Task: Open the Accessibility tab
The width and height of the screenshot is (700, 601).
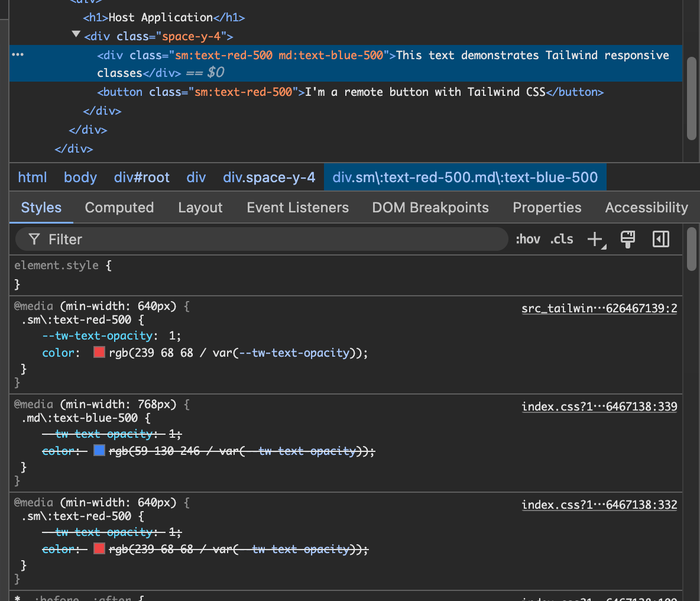Action: 646,207
